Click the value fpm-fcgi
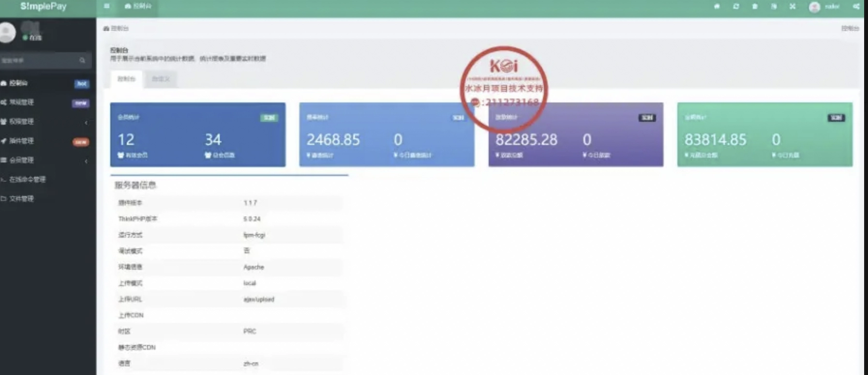 pos(254,235)
